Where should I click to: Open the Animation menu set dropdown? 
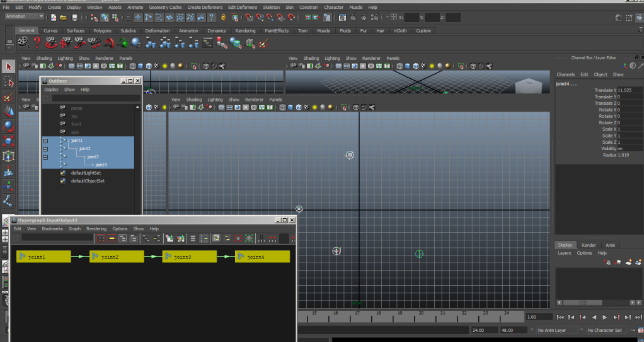pos(24,16)
